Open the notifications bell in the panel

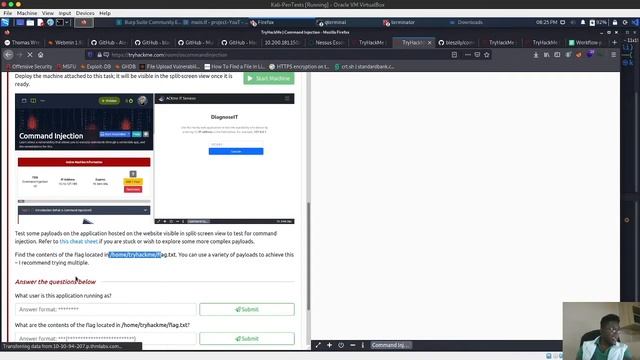pyautogui.click(x=583, y=22)
